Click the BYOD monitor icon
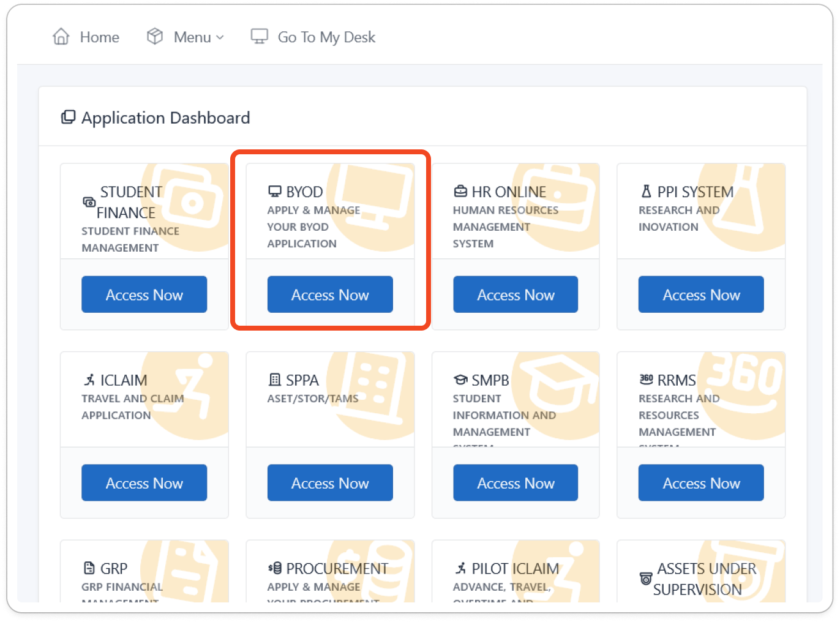Viewport: 840px width, 622px height. pyautogui.click(x=275, y=192)
